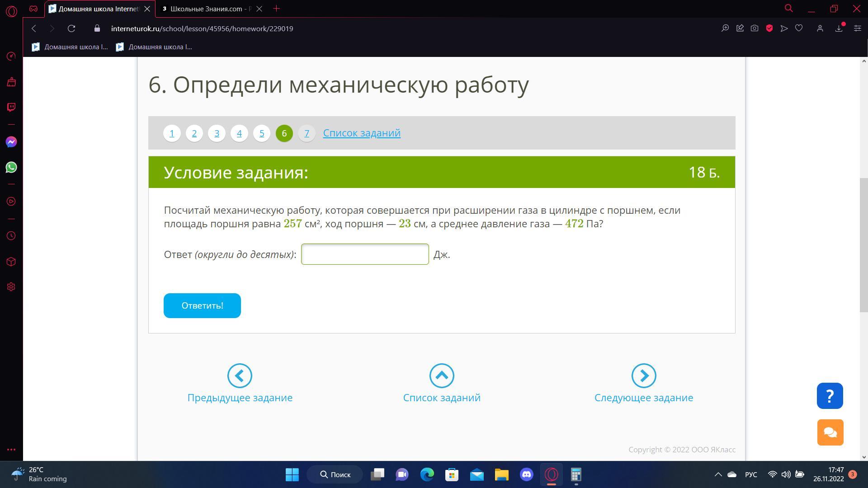Open sidebar settings gear icon
The height and width of the screenshot is (488, 868).
tap(11, 287)
